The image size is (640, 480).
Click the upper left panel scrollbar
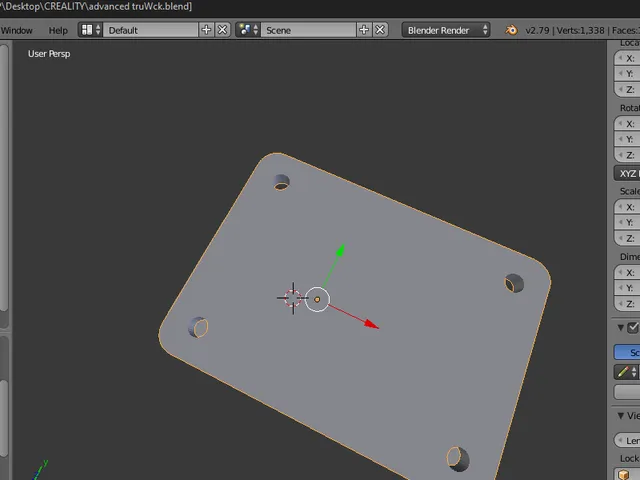pyautogui.click(x=4, y=178)
